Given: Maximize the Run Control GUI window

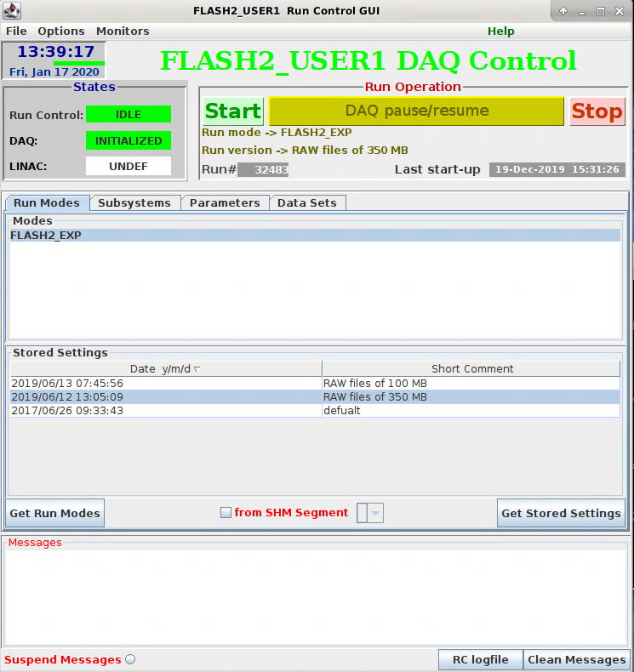Looking at the screenshot, I should (601, 11).
